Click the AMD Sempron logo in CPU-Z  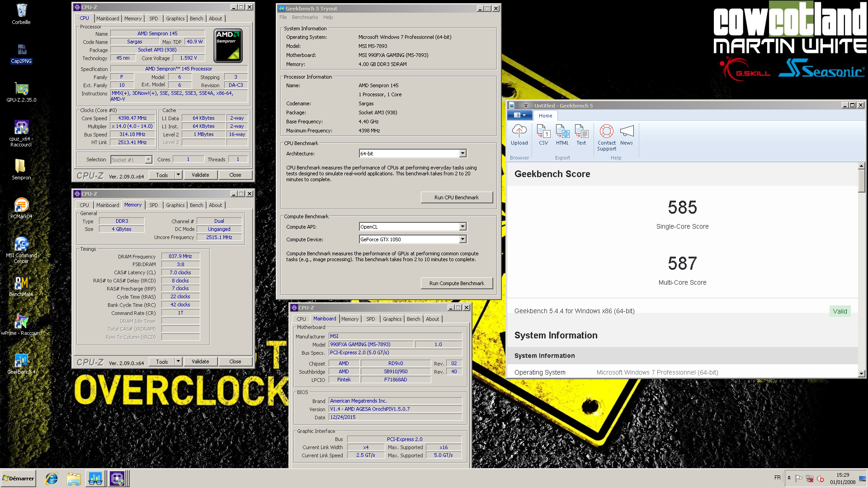coord(228,46)
